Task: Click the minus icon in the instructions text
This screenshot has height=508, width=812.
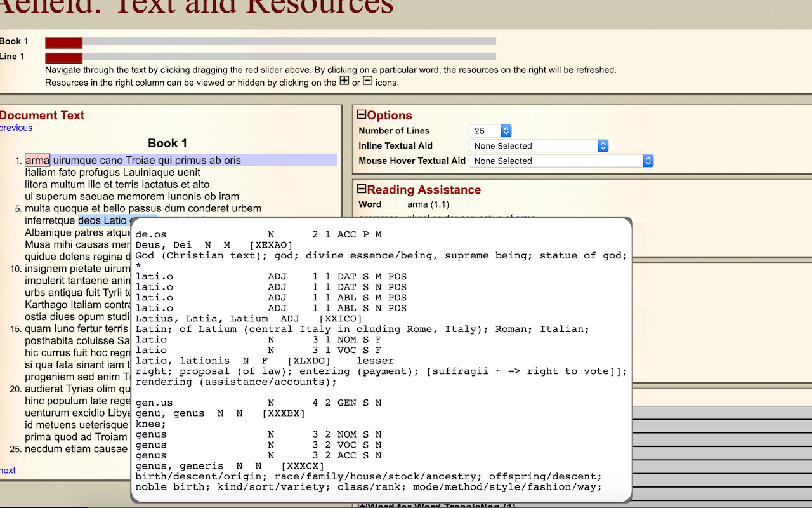Action: pyautogui.click(x=367, y=81)
